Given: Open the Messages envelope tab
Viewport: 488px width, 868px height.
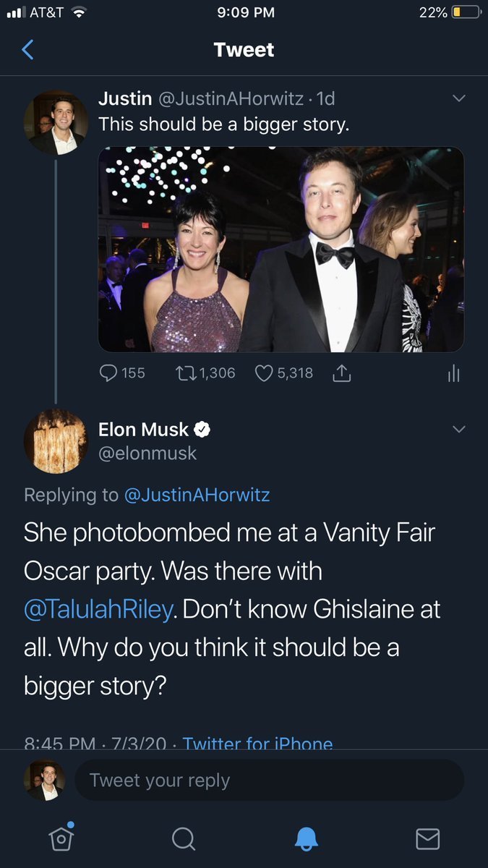Looking at the screenshot, I should point(428,838).
